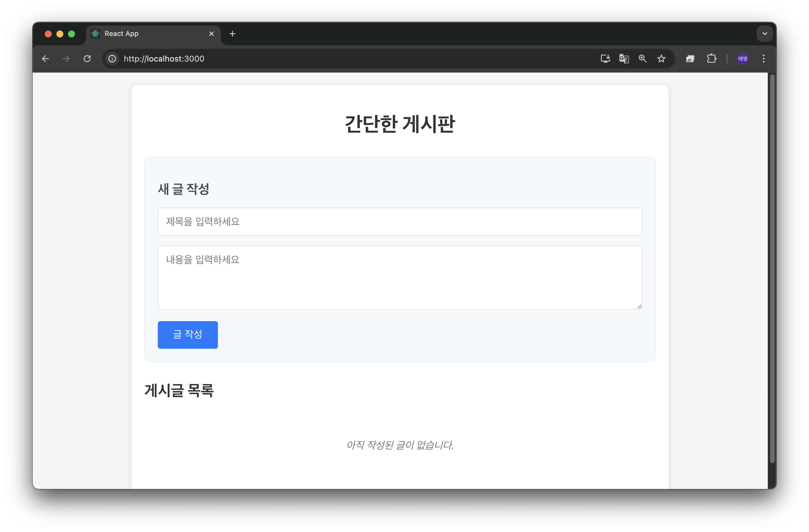Click the install app icon
Image resolution: width=809 pixels, height=532 pixels.
[x=605, y=59]
